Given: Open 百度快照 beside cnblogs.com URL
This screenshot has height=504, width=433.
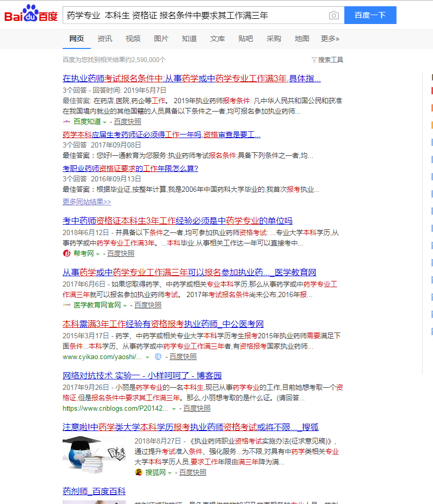Looking at the screenshot, I should (197, 408).
